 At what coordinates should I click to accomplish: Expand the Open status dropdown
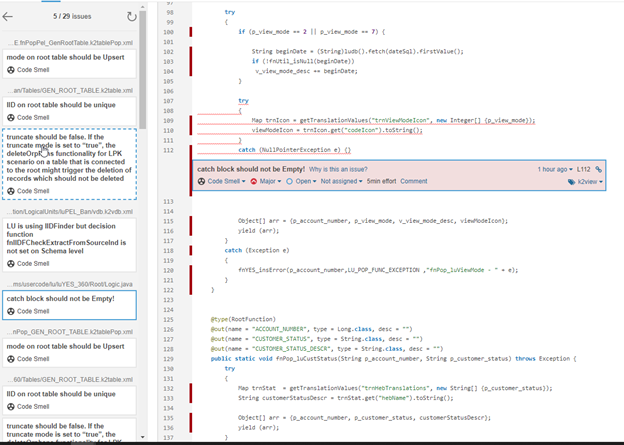coord(305,182)
